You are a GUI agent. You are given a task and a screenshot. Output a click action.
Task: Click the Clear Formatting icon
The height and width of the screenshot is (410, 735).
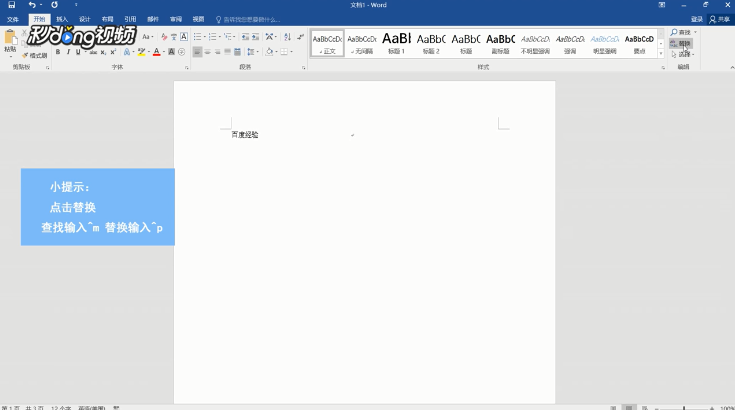click(x=164, y=37)
